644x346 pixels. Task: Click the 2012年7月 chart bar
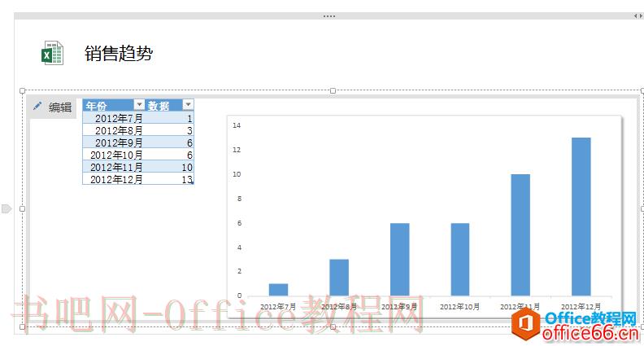278,290
